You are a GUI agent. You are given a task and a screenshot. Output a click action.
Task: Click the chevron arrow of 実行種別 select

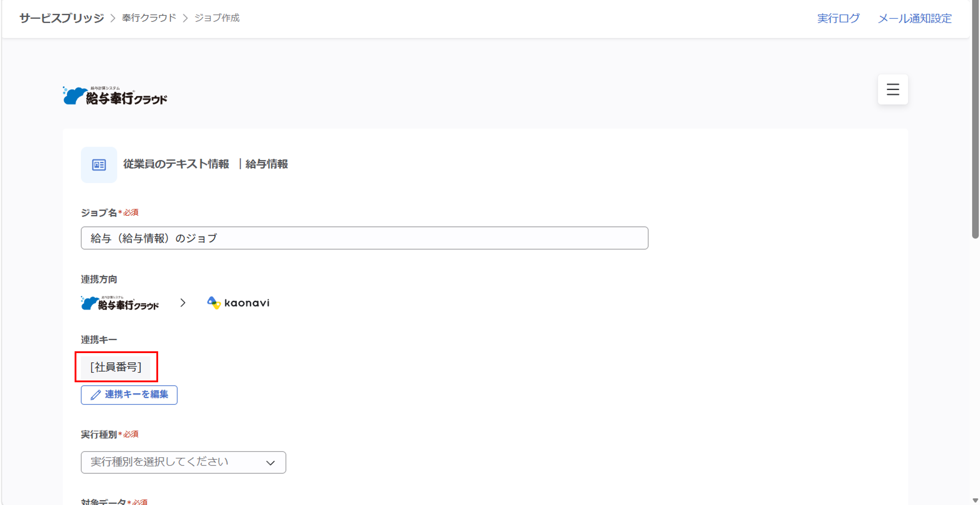[x=270, y=463]
